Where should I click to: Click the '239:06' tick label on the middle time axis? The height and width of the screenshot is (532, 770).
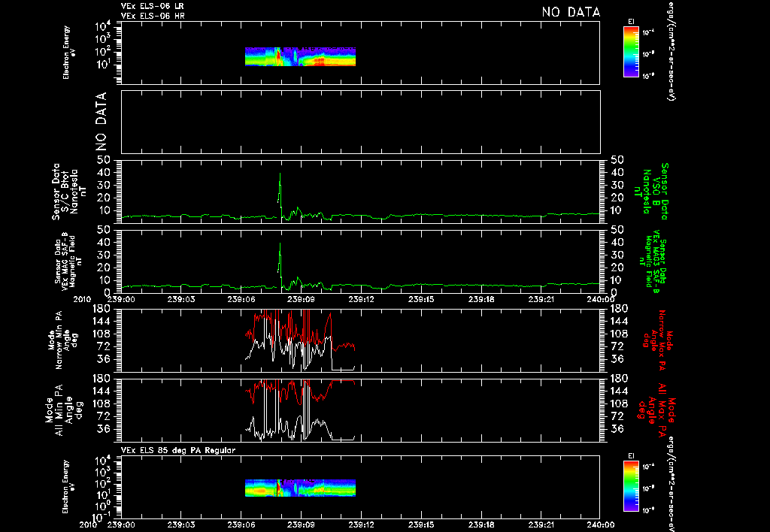(x=241, y=299)
